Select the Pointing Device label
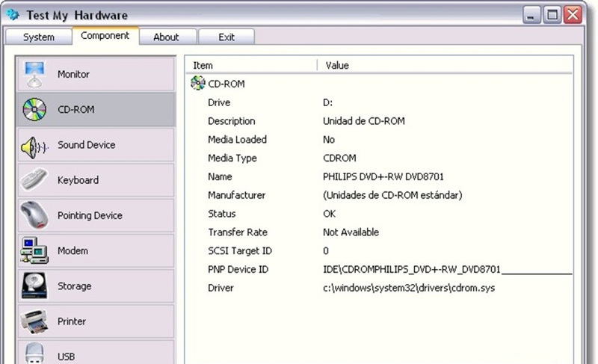The height and width of the screenshot is (364, 598). 90,215
